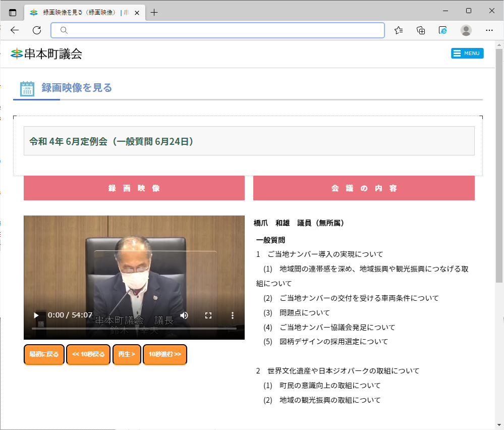
Task: Click the Internet Explorer mode icon
Action: point(443,30)
